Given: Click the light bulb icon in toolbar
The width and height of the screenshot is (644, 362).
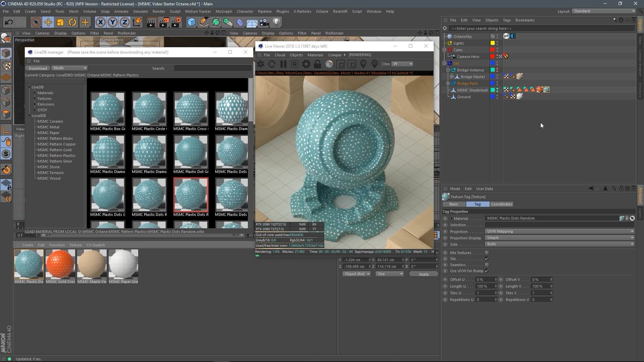Looking at the screenshot, I should [x=276, y=22].
